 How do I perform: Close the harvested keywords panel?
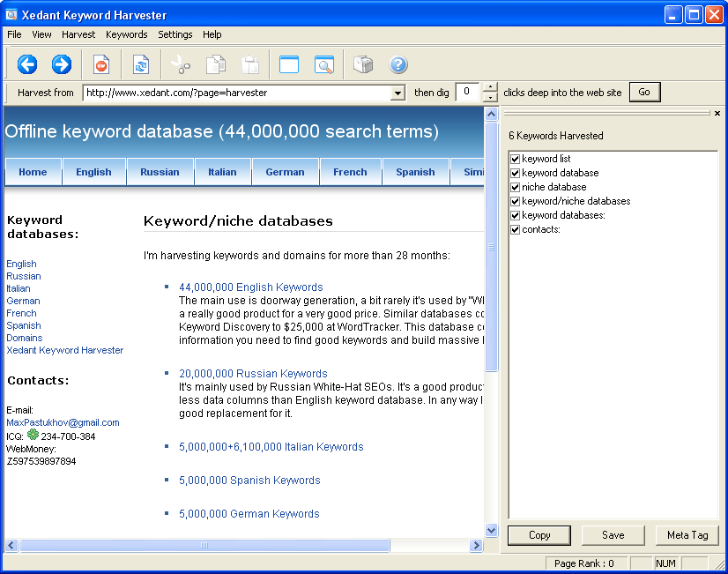coord(717,113)
